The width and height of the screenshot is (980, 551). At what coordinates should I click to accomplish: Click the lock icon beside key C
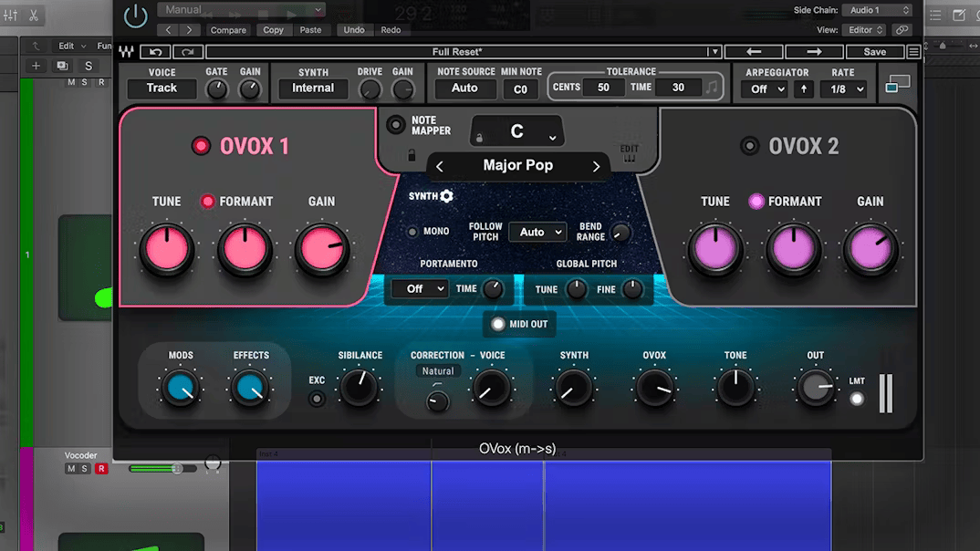click(479, 138)
